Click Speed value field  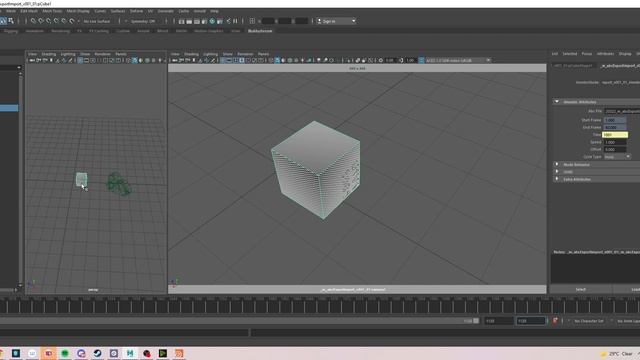pos(615,142)
